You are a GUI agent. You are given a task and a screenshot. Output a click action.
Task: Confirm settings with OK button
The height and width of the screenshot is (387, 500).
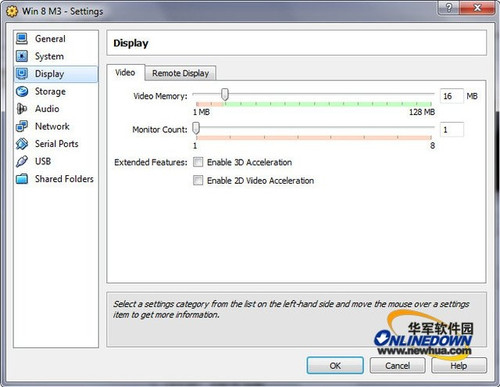pos(335,366)
